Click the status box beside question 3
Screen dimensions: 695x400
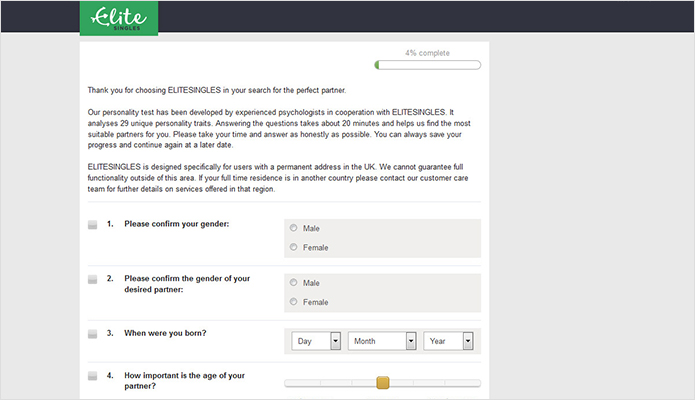pos(92,334)
